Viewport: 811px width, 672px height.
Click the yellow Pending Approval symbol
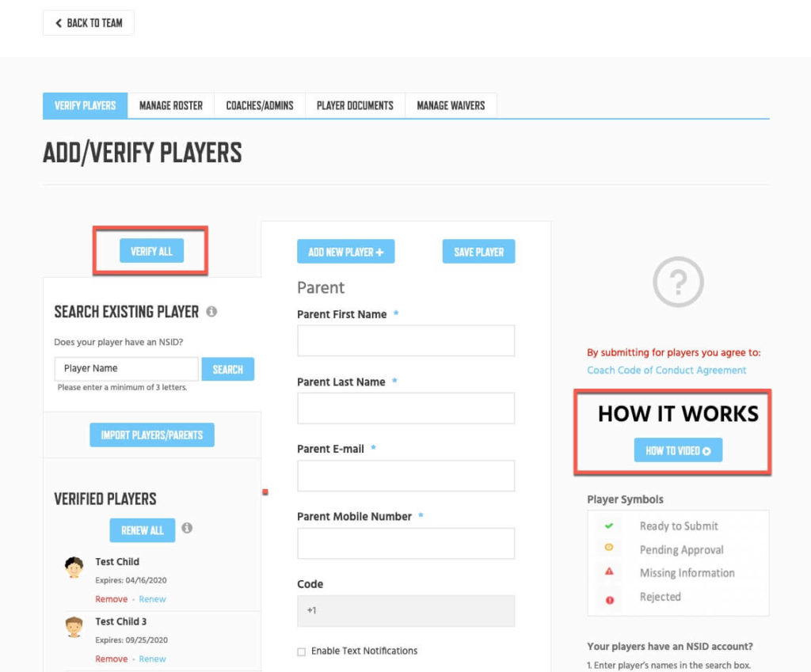pos(609,547)
